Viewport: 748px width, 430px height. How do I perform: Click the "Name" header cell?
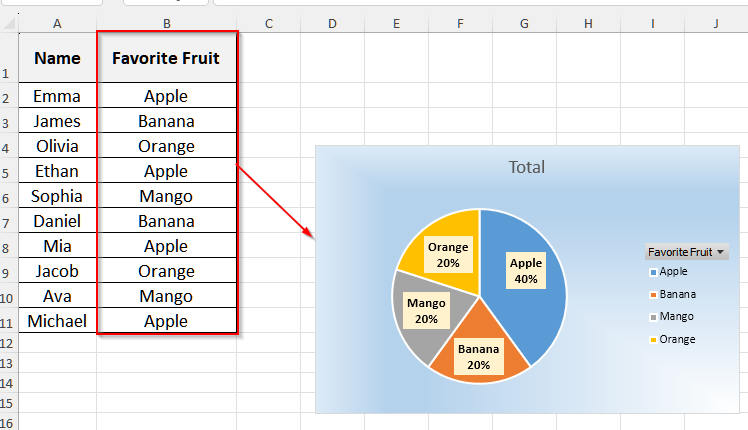point(57,59)
